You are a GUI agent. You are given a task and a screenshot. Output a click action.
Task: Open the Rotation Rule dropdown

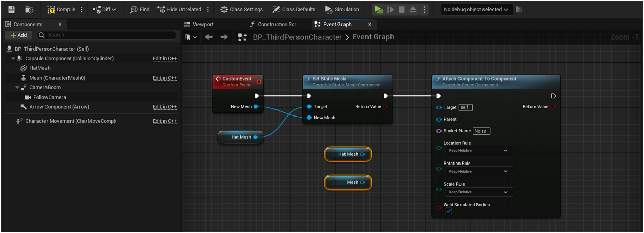click(x=478, y=171)
